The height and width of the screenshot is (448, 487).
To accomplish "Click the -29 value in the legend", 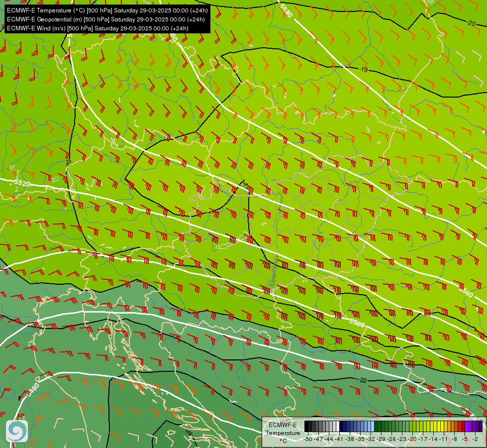I will (381, 439).
